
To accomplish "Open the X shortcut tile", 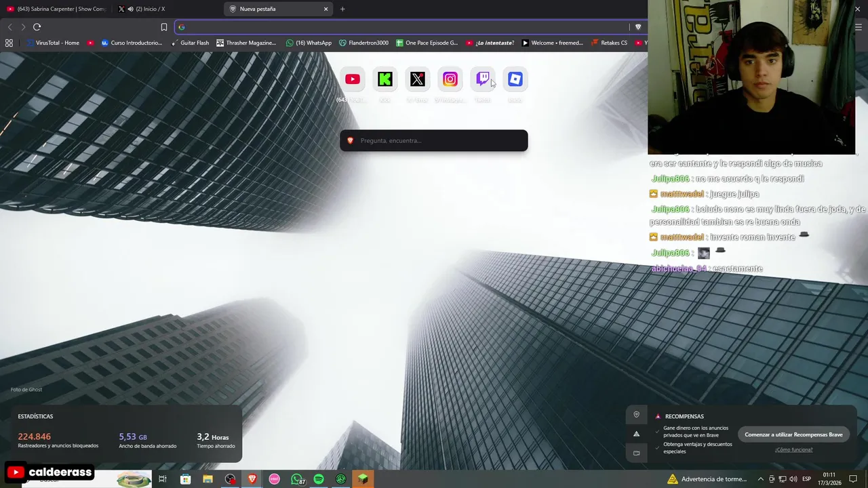I will pyautogui.click(x=417, y=79).
